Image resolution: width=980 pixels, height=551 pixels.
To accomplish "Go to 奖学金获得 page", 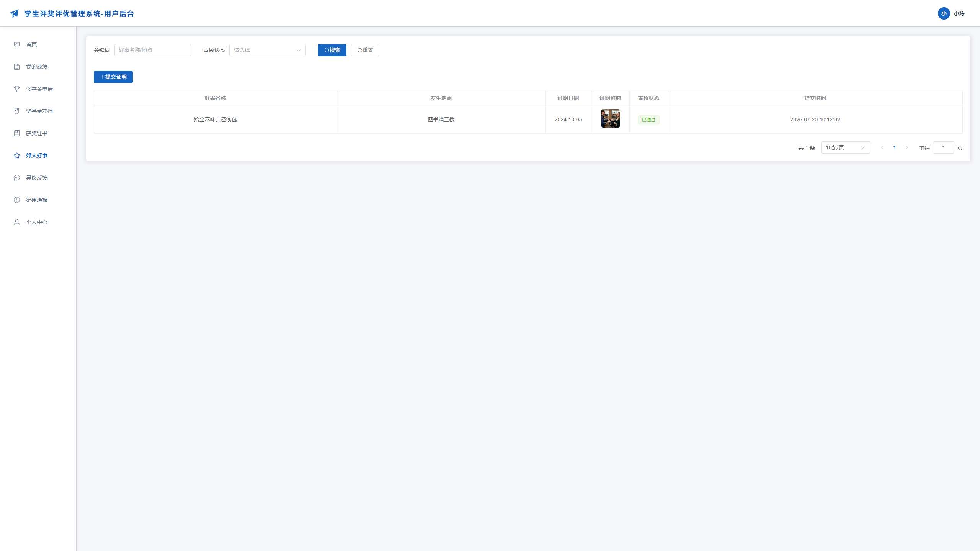I will (x=38, y=111).
